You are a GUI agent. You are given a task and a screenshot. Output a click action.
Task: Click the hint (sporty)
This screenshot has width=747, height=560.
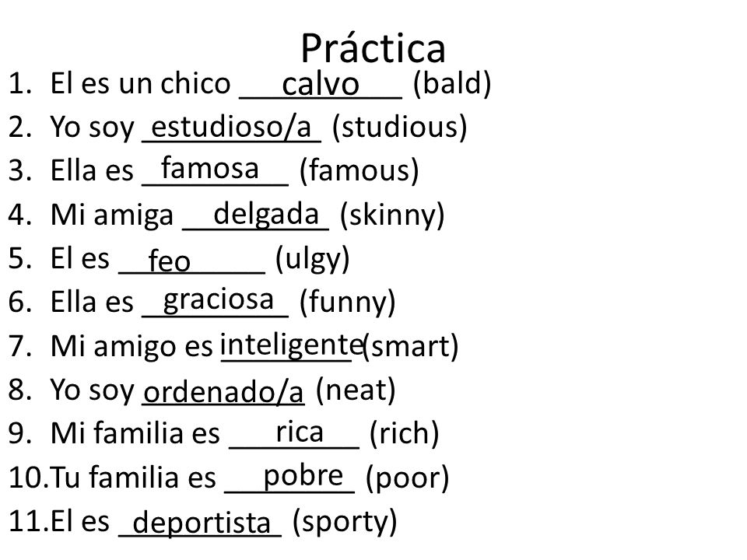point(345,522)
